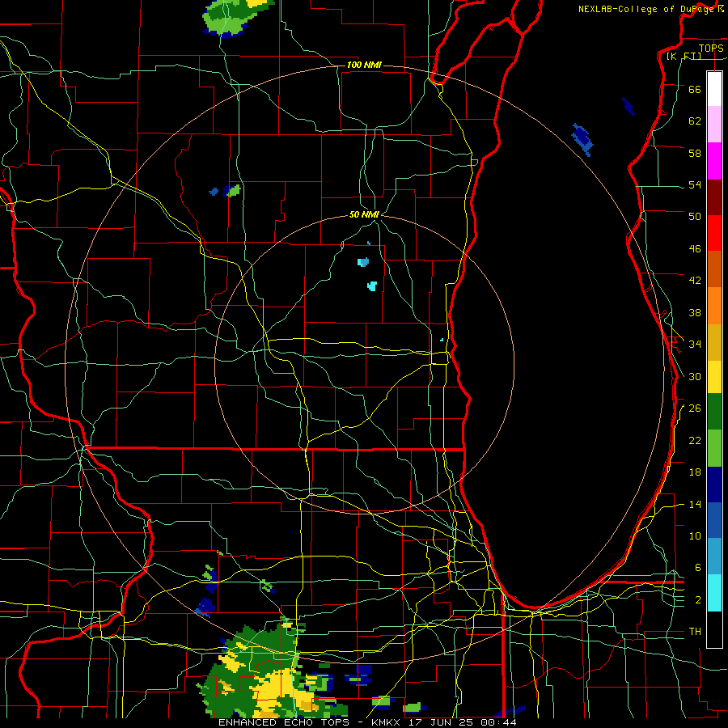Select the light blue legend swatch
728x728 pixels.
714,557
